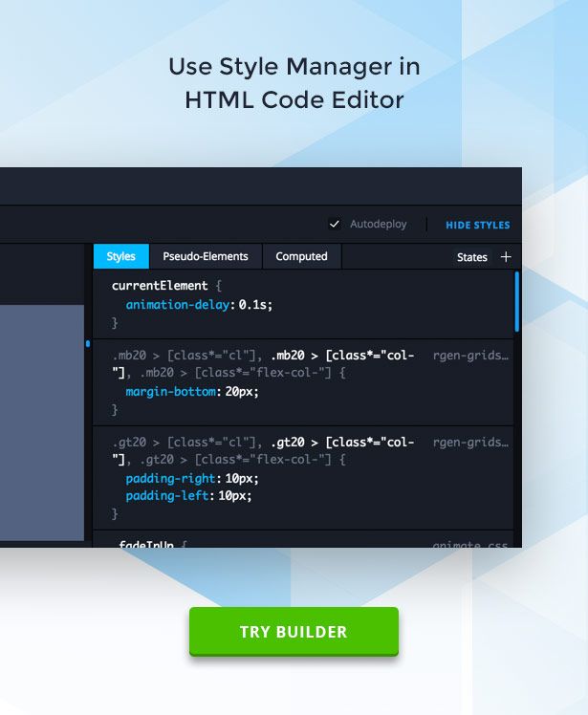588x715 pixels.
Task: Open the States dropdown
Action: tap(471, 257)
